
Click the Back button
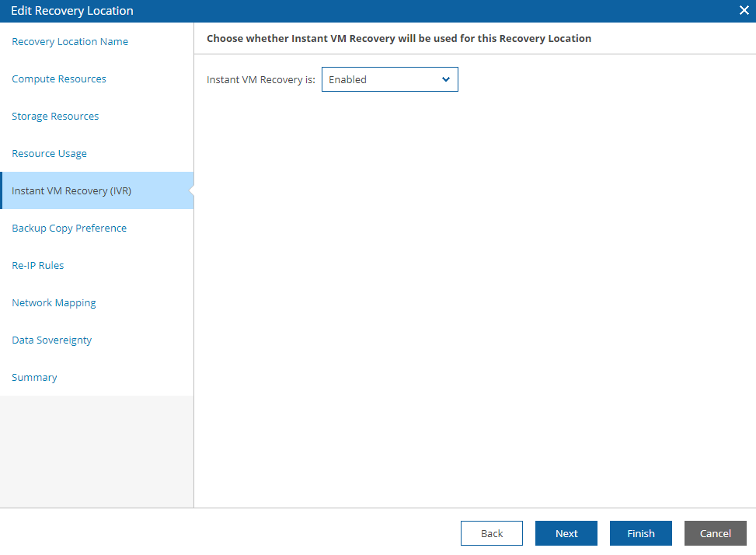coord(491,533)
